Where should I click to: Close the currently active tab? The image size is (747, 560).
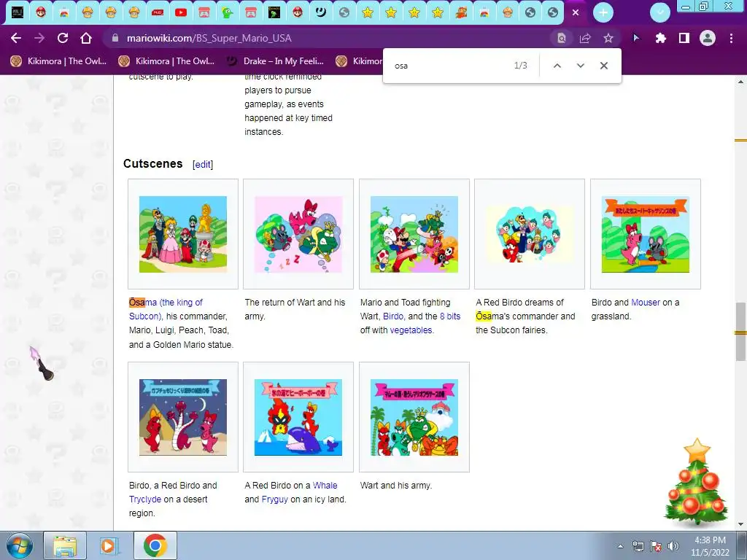tap(576, 13)
